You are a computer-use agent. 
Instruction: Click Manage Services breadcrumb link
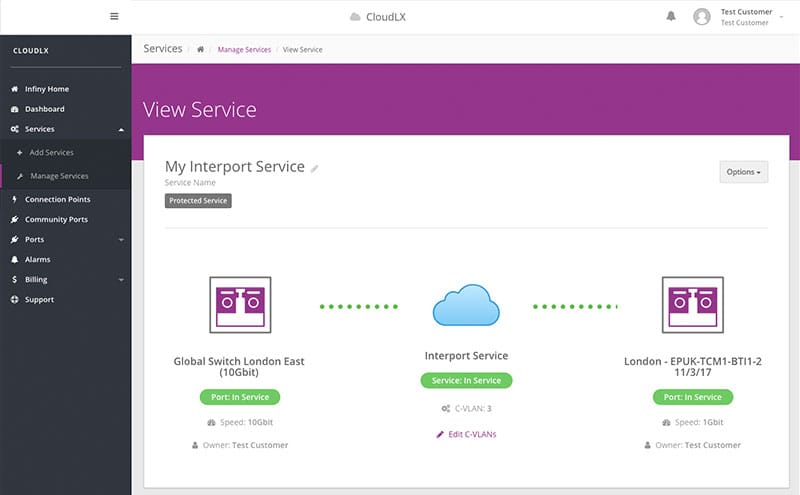pos(244,50)
